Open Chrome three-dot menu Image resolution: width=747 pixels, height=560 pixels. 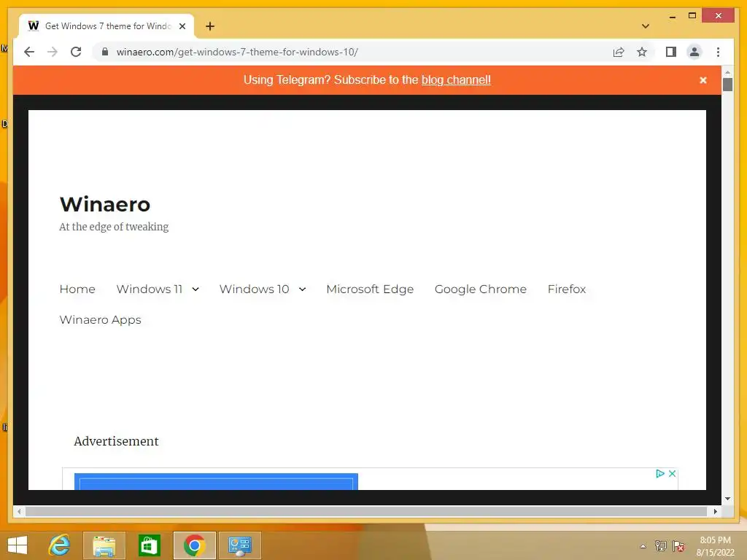(718, 52)
